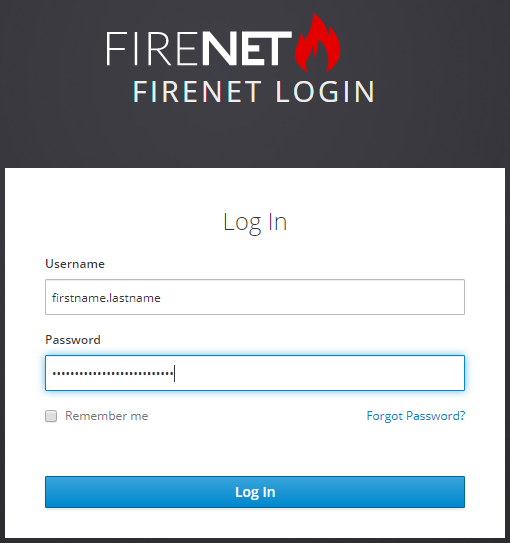Click the dark header background beside the logo
The height and width of the screenshot is (543, 510).
(433, 69)
